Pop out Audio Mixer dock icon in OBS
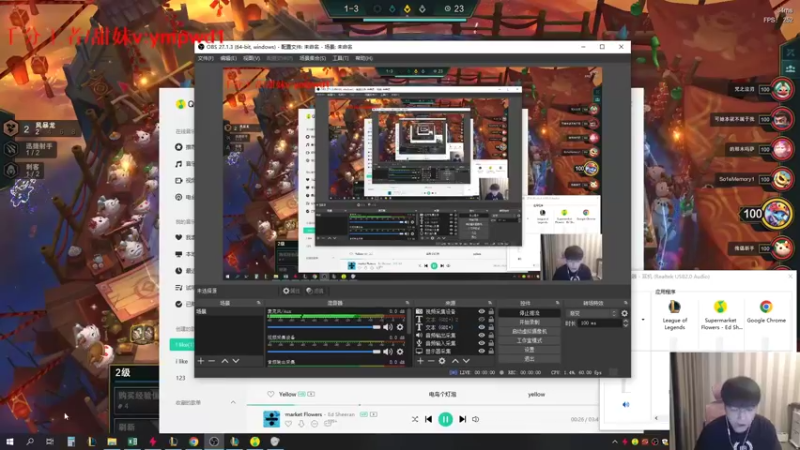The height and width of the screenshot is (450, 800). pyautogui.click(x=407, y=303)
